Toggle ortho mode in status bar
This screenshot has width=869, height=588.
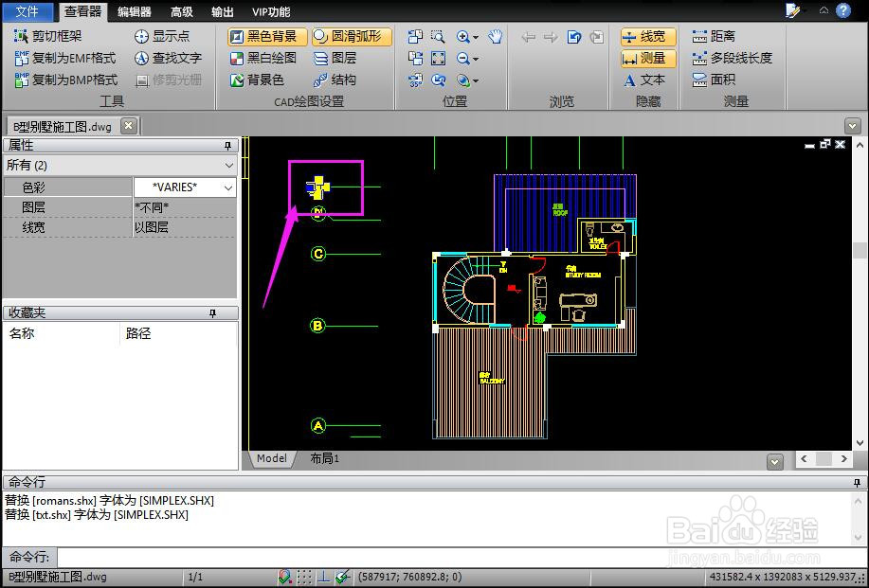coord(324,577)
